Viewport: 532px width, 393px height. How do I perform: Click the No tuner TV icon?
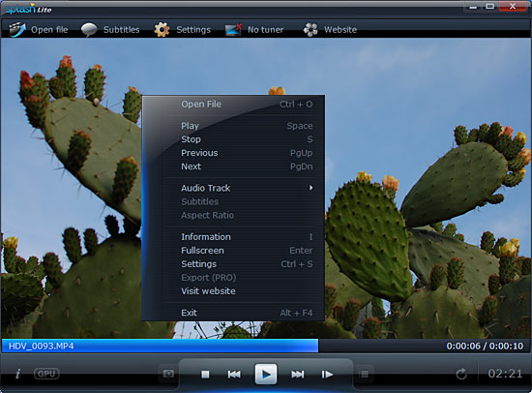pos(234,30)
